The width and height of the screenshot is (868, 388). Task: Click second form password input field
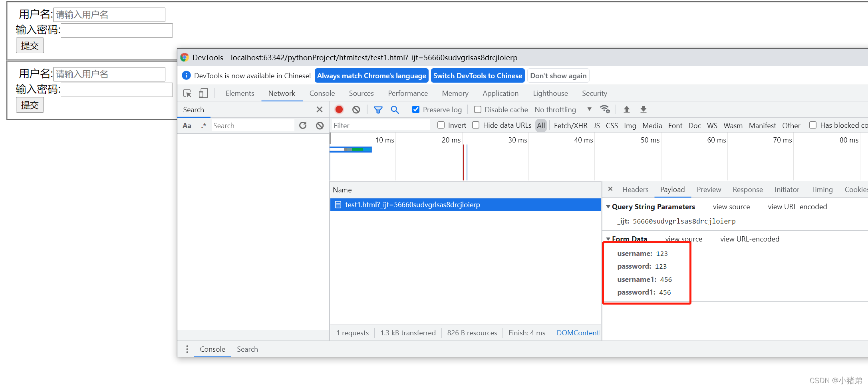pos(117,89)
